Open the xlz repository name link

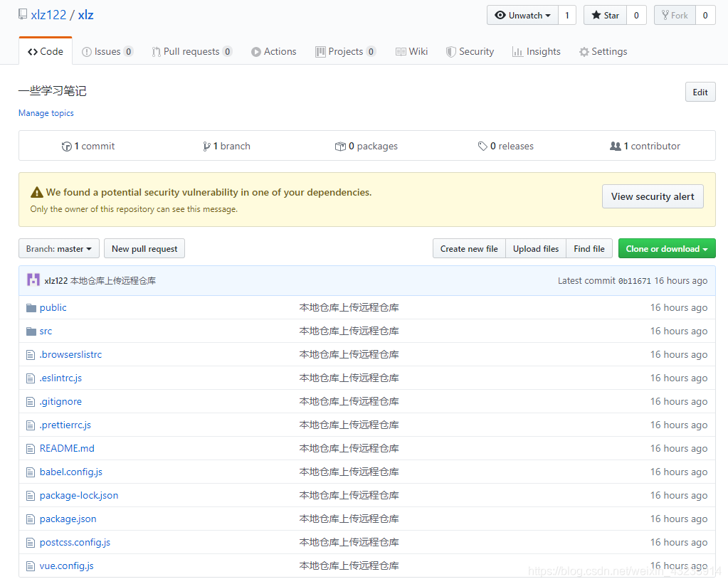(86, 15)
